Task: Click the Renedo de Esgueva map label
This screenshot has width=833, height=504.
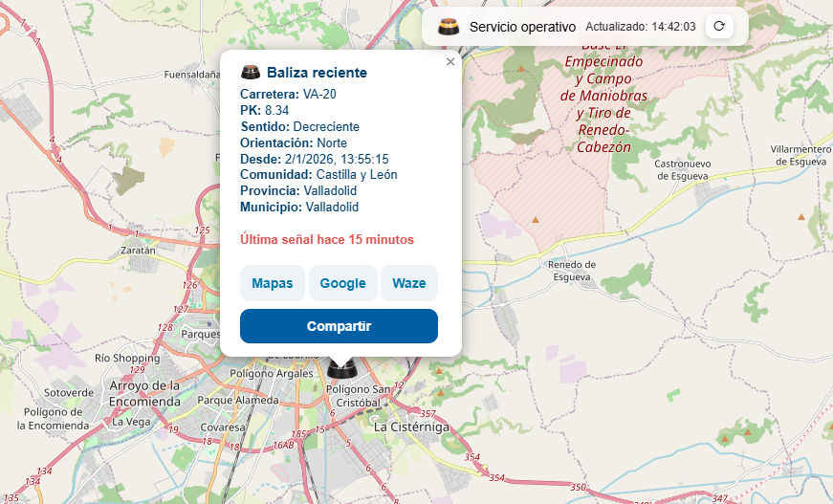Action: [572, 271]
